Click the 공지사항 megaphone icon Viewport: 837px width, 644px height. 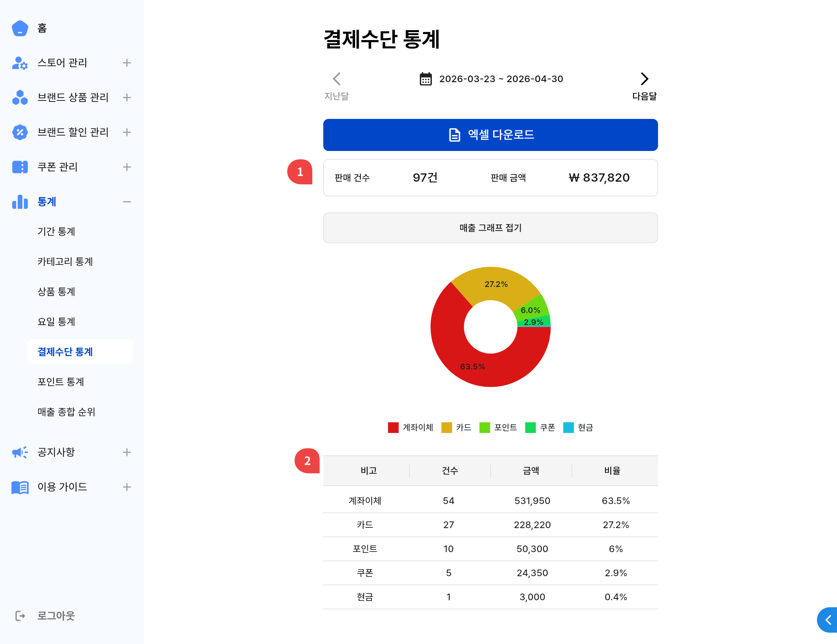(20, 452)
